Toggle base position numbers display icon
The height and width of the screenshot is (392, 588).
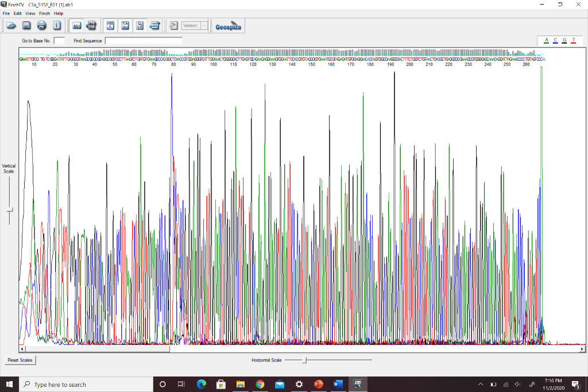[110, 25]
